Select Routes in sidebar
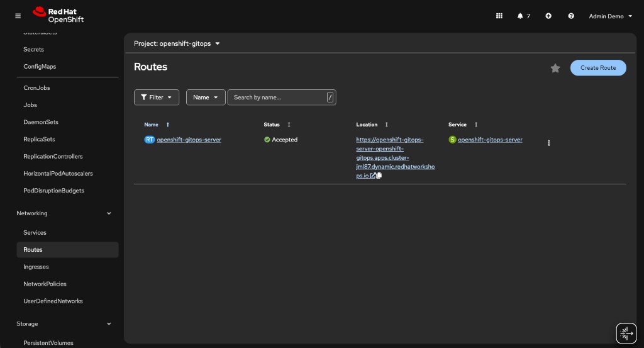The height and width of the screenshot is (348, 644). pos(67,250)
